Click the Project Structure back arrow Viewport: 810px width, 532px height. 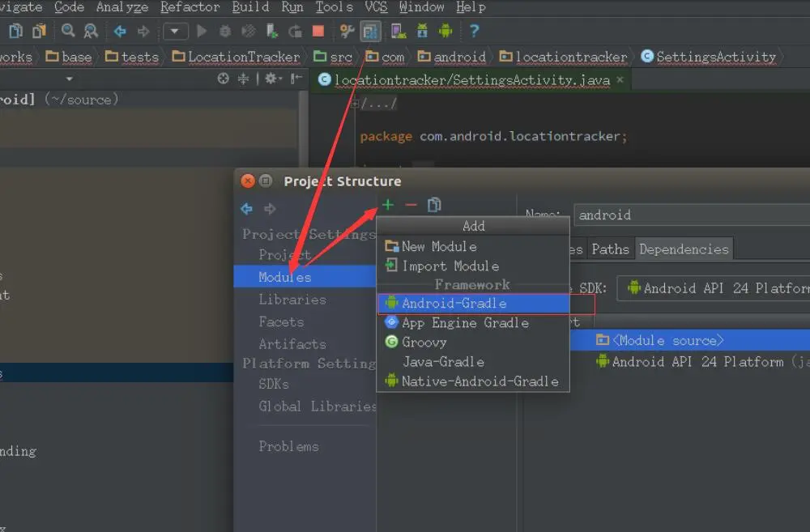click(247, 209)
